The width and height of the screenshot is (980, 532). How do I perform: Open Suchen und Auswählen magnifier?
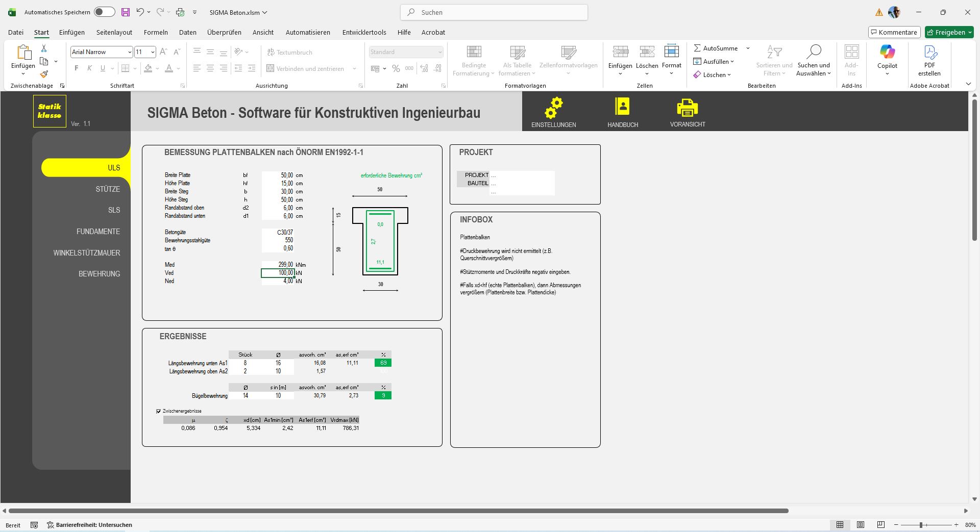(813, 52)
